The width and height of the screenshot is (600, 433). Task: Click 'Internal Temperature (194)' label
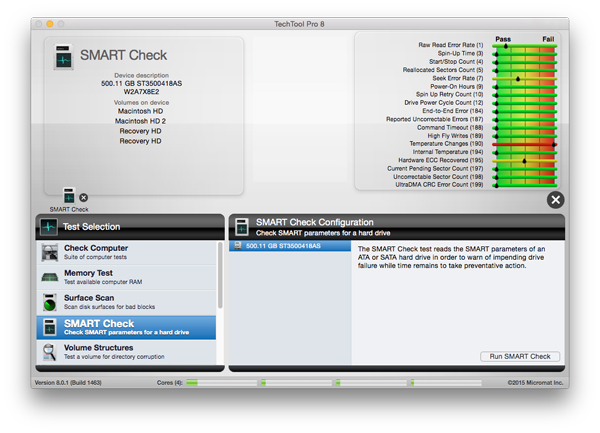point(448,152)
